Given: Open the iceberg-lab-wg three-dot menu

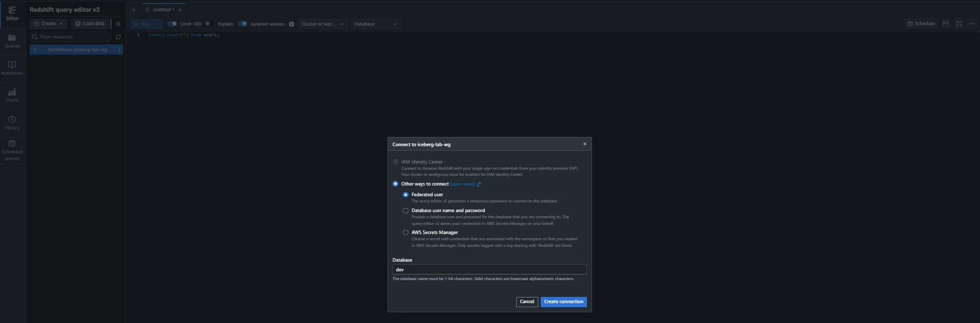Looking at the screenshot, I should [119, 50].
